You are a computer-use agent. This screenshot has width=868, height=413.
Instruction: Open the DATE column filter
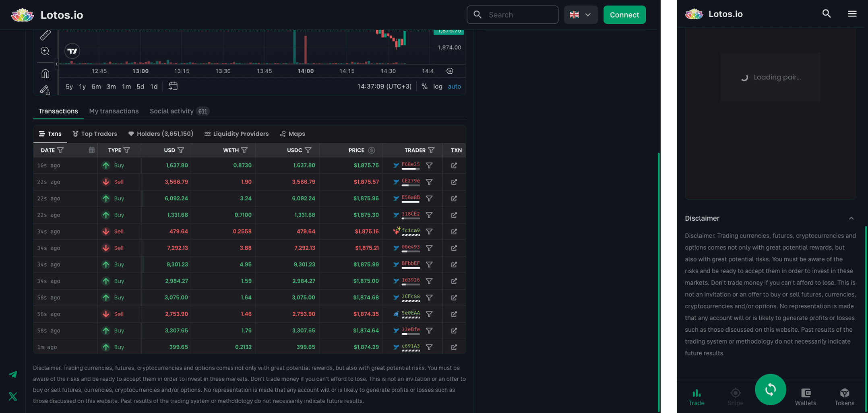[x=60, y=150]
